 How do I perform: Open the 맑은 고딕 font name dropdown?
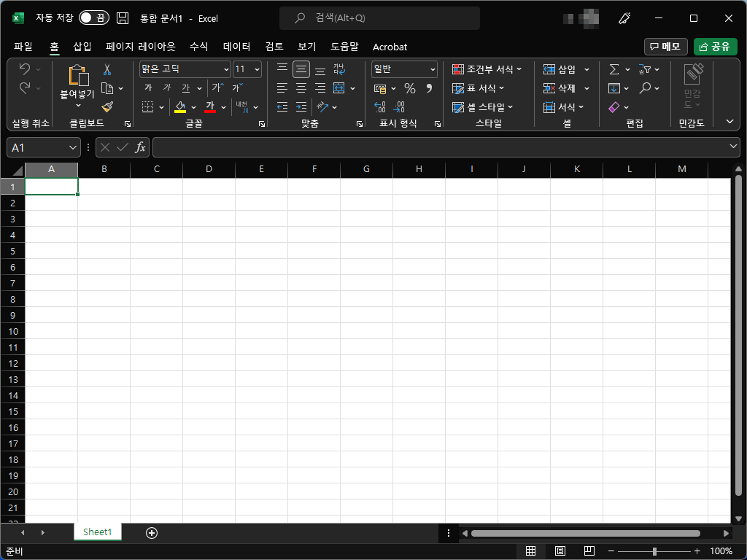coord(226,69)
